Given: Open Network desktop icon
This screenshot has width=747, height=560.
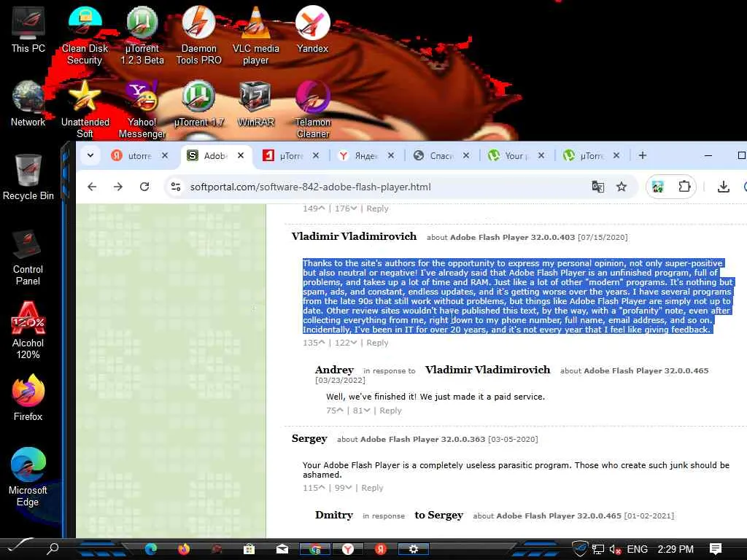Looking at the screenshot, I should tap(28, 104).
